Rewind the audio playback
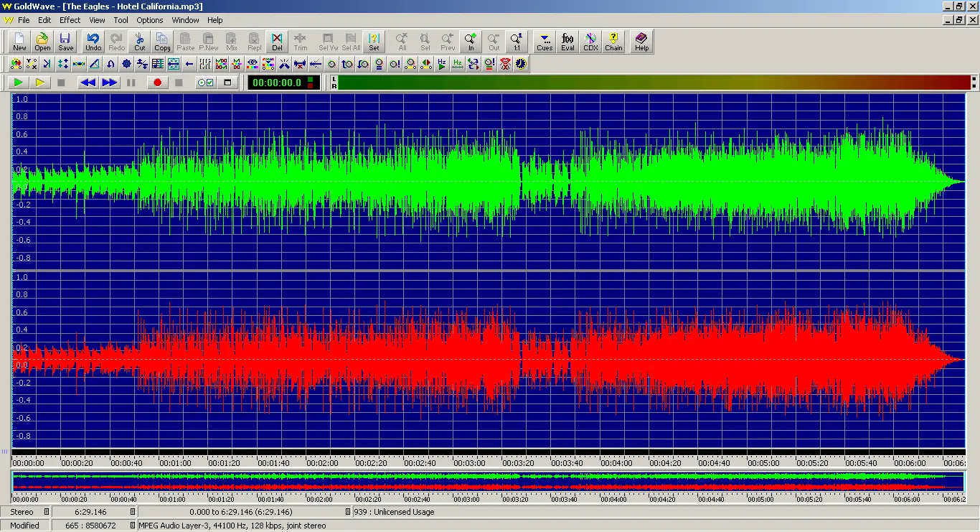This screenshot has width=980, height=532. [87, 82]
